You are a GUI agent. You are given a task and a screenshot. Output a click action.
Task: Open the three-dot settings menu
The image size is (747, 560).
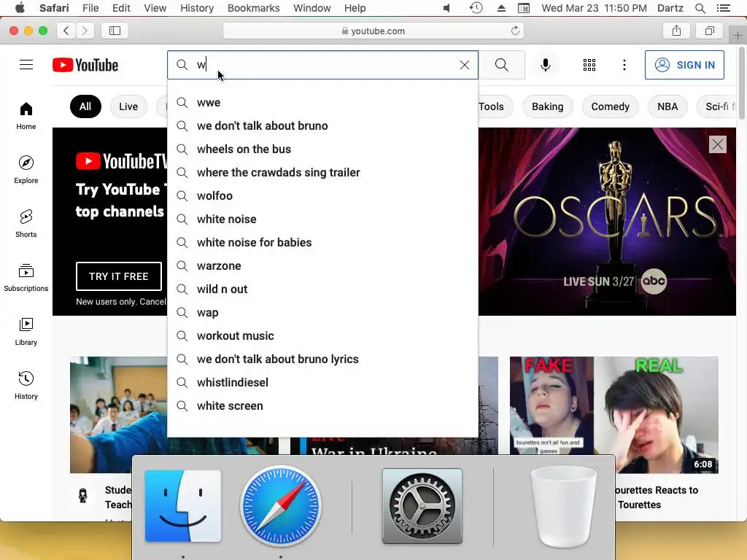pyautogui.click(x=624, y=65)
